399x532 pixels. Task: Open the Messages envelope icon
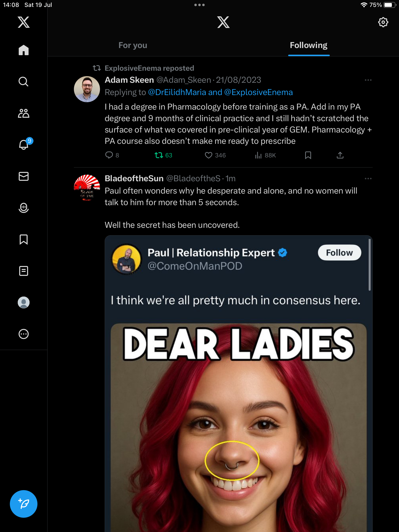click(24, 176)
